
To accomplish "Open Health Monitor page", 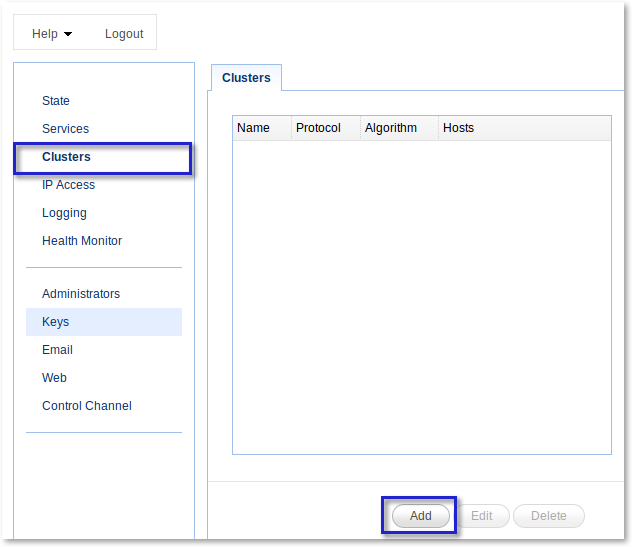I will tap(82, 241).
